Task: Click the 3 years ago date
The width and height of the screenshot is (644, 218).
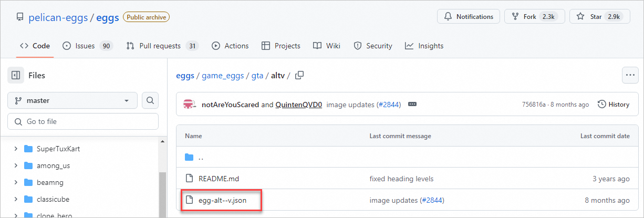Action: click(x=611, y=179)
